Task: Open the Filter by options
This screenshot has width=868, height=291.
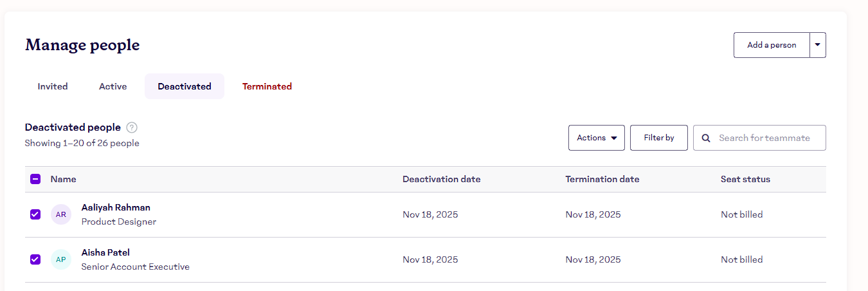Action: coord(658,138)
